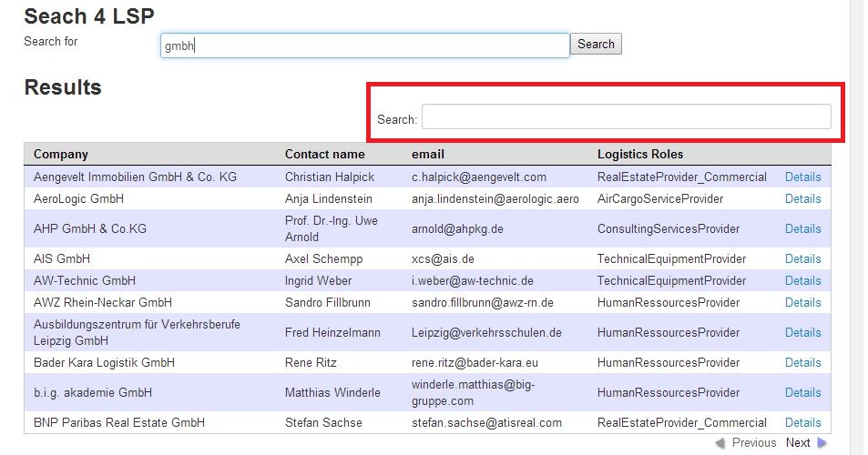Viewport: 868px width, 455px height.
Task: Click the Next arrow icon
Action: pyautogui.click(x=822, y=443)
